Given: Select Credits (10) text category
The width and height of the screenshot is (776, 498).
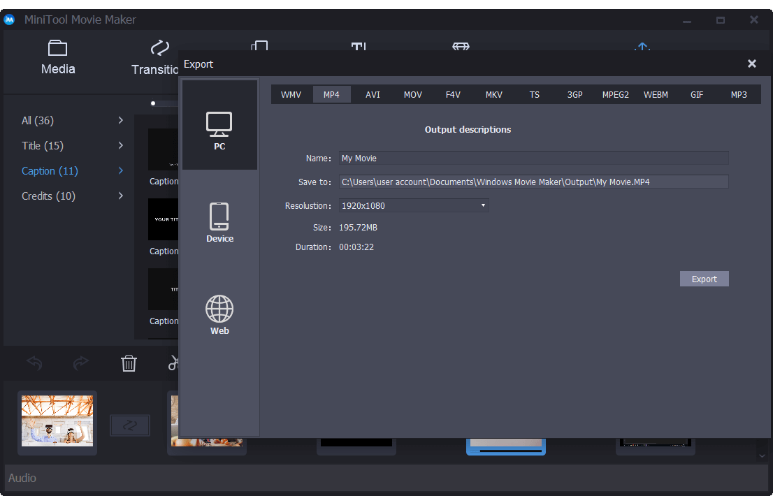Looking at the screenshot, I should tap(48, 196).
